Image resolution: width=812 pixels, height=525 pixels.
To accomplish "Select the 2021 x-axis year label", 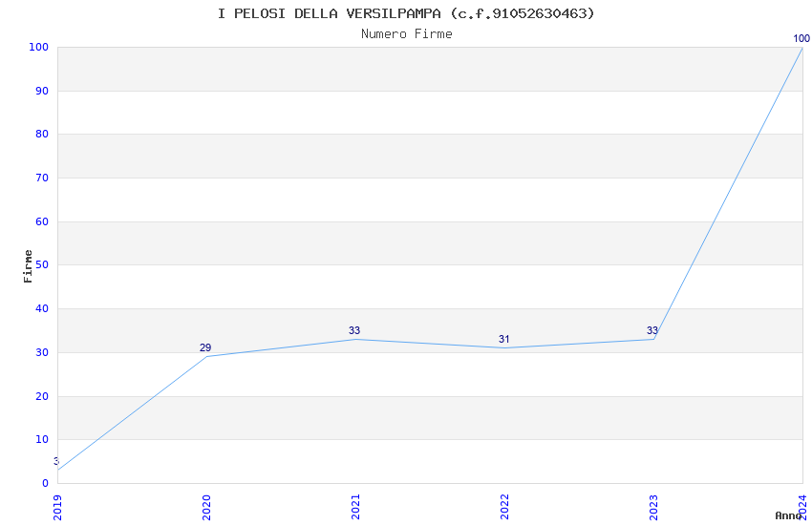I will coord(355,507).
